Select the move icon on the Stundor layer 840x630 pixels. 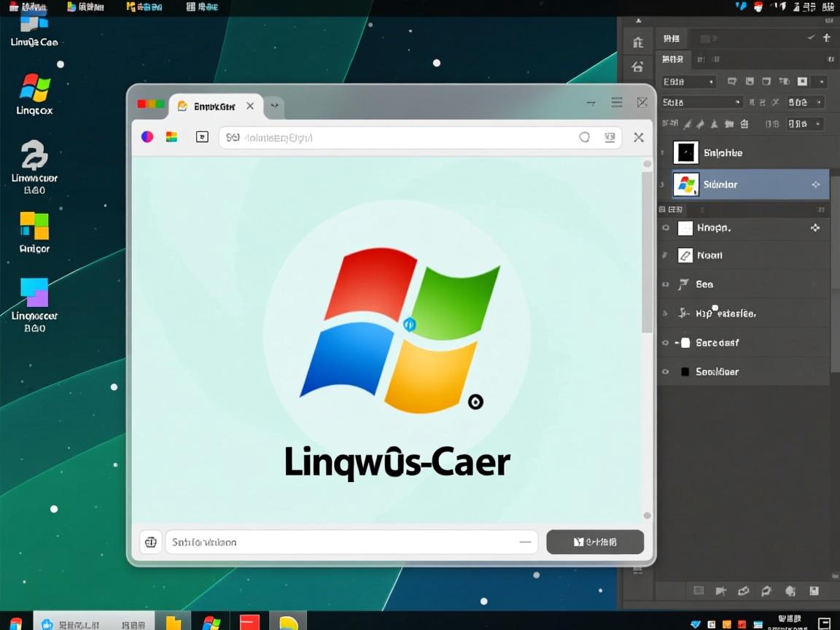pyautogui.click(x=815, y=184)
